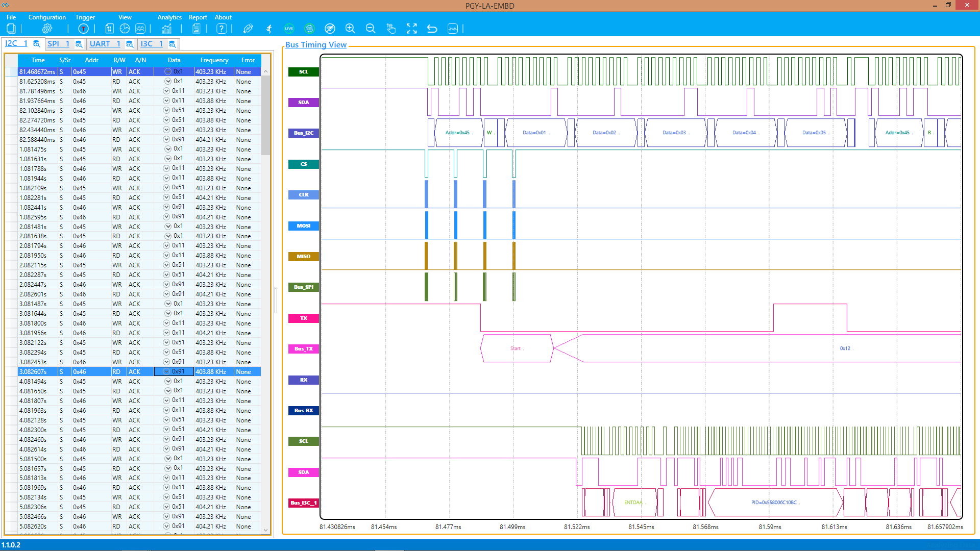The image size is (980, 551).
Task: Click the LIVE capture icon
Action: pos(289,29)
